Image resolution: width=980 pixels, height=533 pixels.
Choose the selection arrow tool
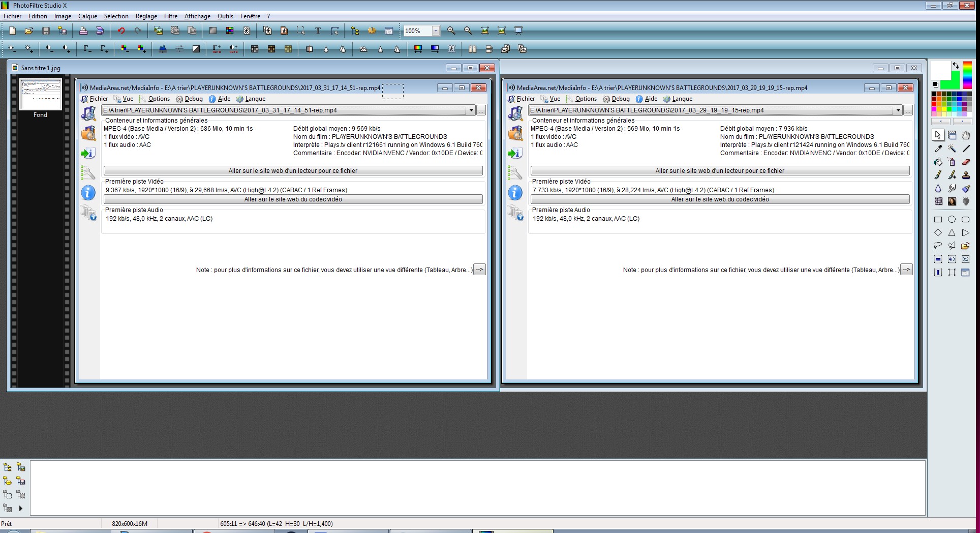(938, 135)
